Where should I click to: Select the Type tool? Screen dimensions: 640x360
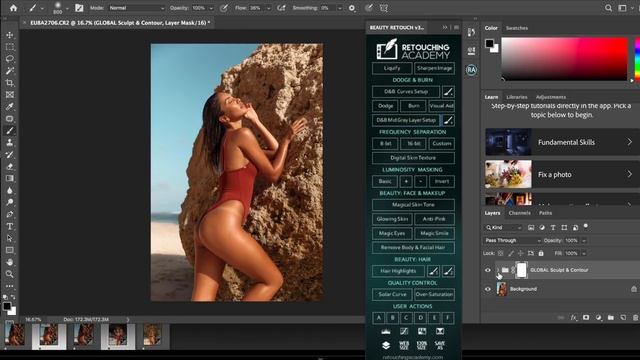(x=10, y=226)
